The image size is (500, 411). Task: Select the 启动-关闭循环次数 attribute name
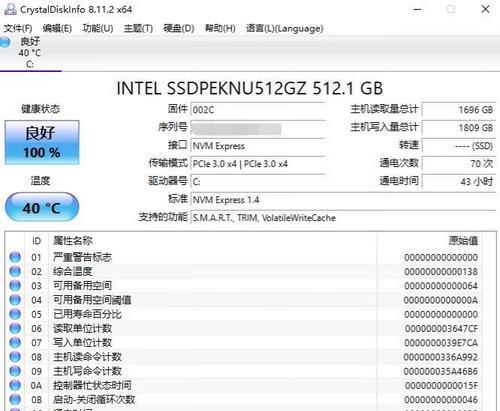[x=94, y=399]
